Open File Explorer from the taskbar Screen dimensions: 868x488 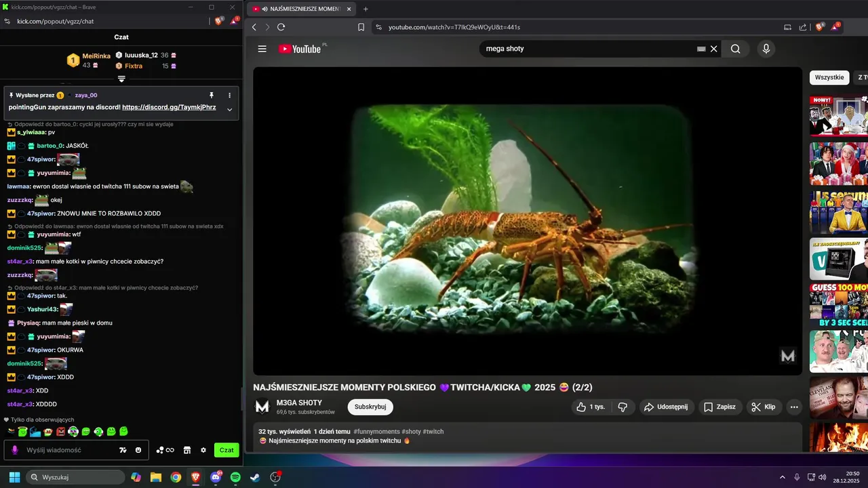coord(156,477)
